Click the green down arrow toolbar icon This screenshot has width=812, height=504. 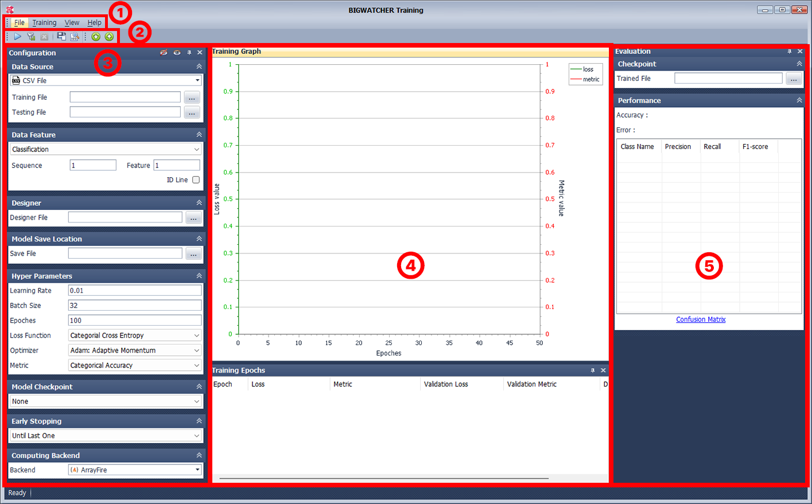tap(96, 37)
